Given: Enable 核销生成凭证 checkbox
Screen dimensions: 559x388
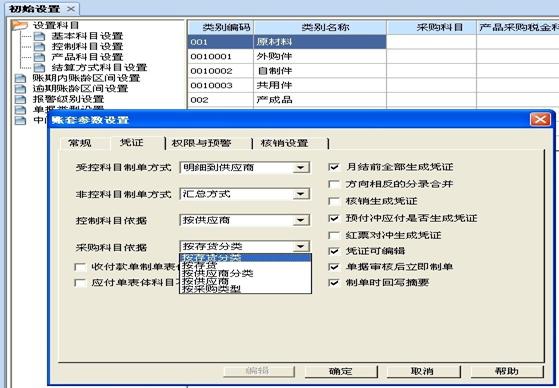Looking at the screenshot, I should (x=334, y=201).
